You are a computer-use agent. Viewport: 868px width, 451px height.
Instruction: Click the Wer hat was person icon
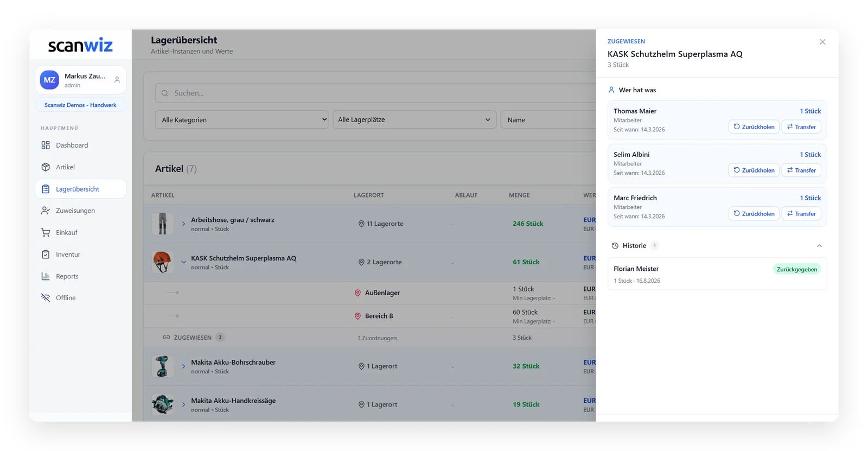point(611,90)
